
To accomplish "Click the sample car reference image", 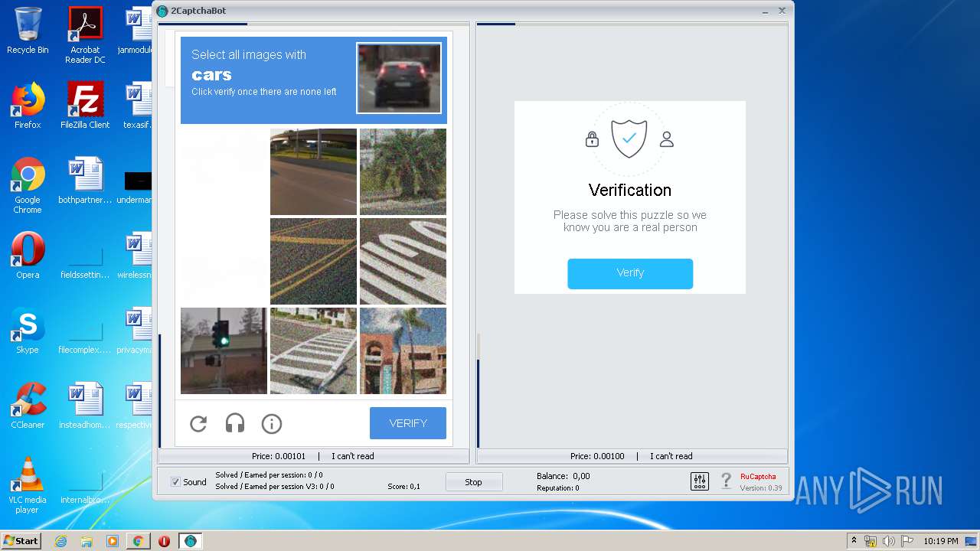I will pyautogui.click(x=399, y=78).
